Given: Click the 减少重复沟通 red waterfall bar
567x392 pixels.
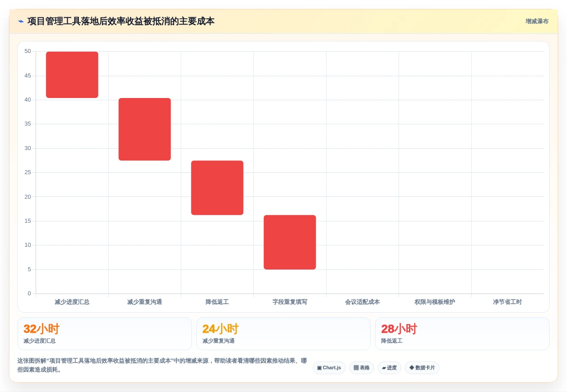Looking at the screenshot, I should pos(145,129).
